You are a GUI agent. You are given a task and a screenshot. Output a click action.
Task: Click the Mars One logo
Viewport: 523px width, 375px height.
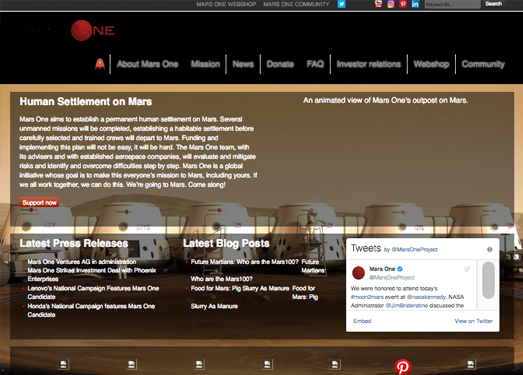click(x=67, y=30)
